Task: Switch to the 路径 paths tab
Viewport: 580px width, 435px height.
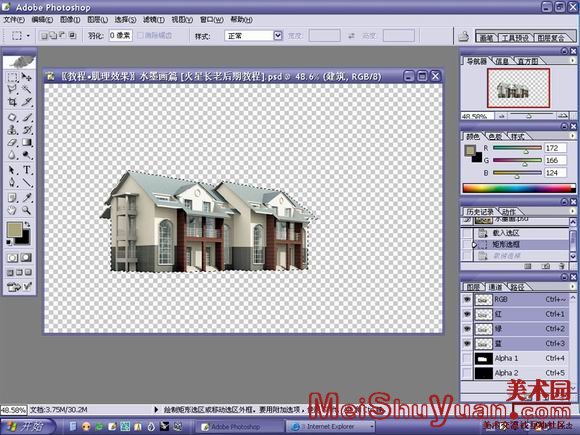Action: (517, 287)
